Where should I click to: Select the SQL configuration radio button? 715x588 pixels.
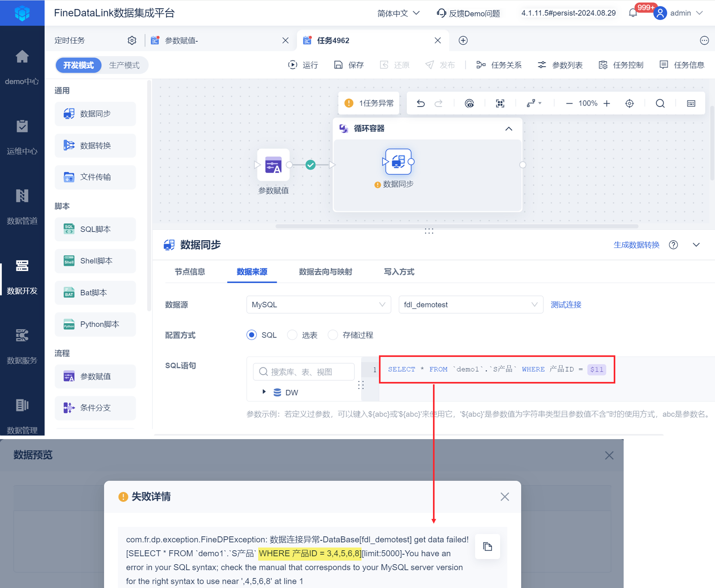coord(251,335)
